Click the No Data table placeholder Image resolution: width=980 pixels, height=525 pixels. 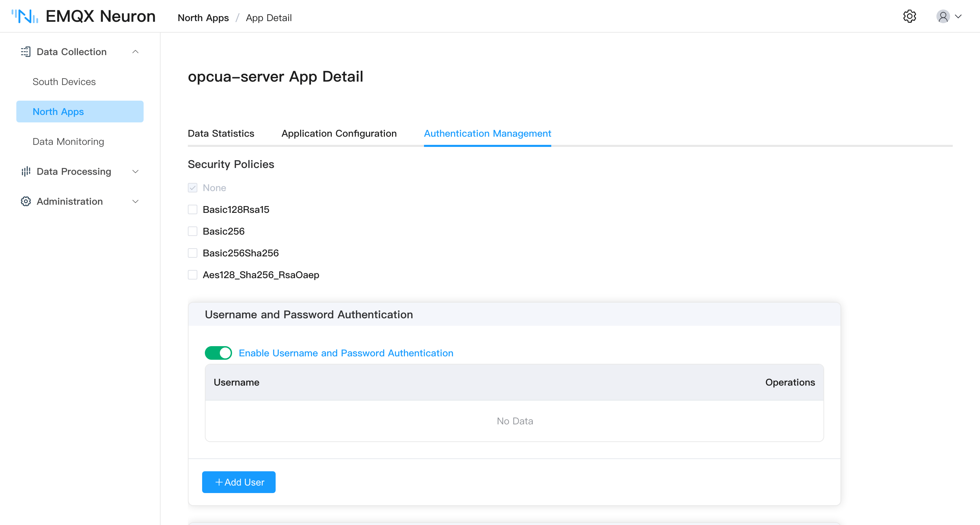tap(515, 421)
